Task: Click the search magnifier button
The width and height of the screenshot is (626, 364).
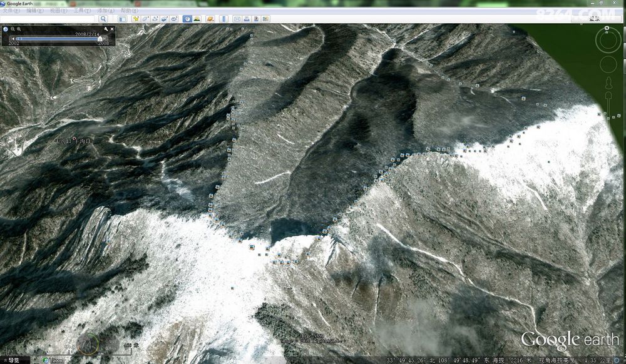Action: [103, 19]
